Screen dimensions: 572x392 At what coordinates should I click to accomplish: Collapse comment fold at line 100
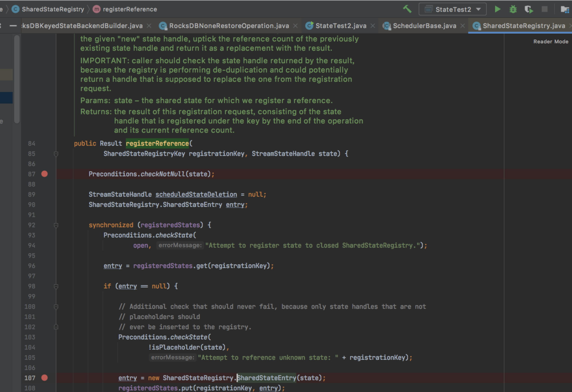tap(56, 307)
